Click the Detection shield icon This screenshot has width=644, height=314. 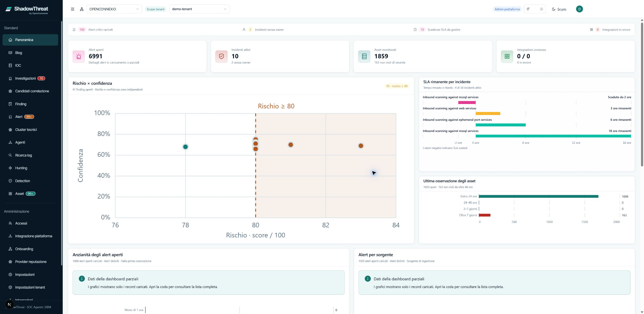click(x=10, y=181)
